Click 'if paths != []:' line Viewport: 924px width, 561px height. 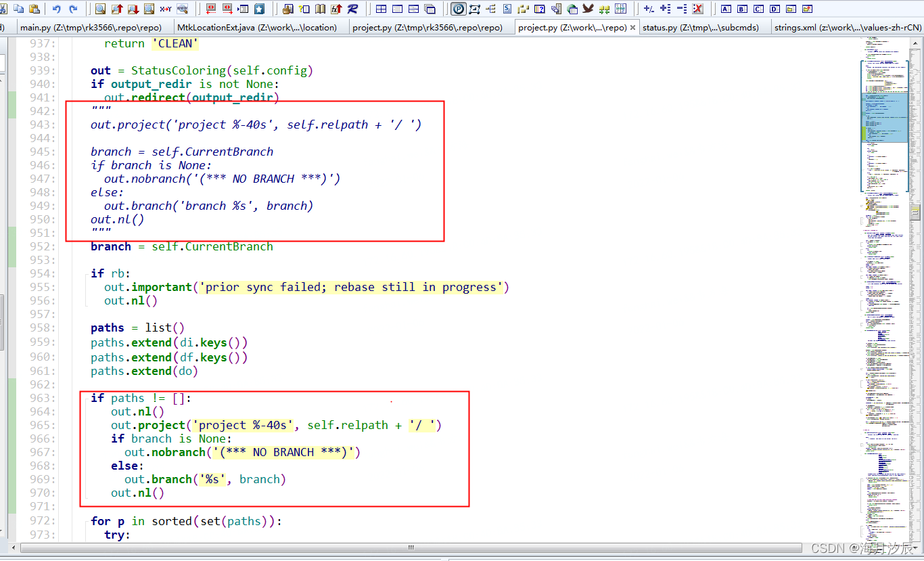[x=141, y=398]
